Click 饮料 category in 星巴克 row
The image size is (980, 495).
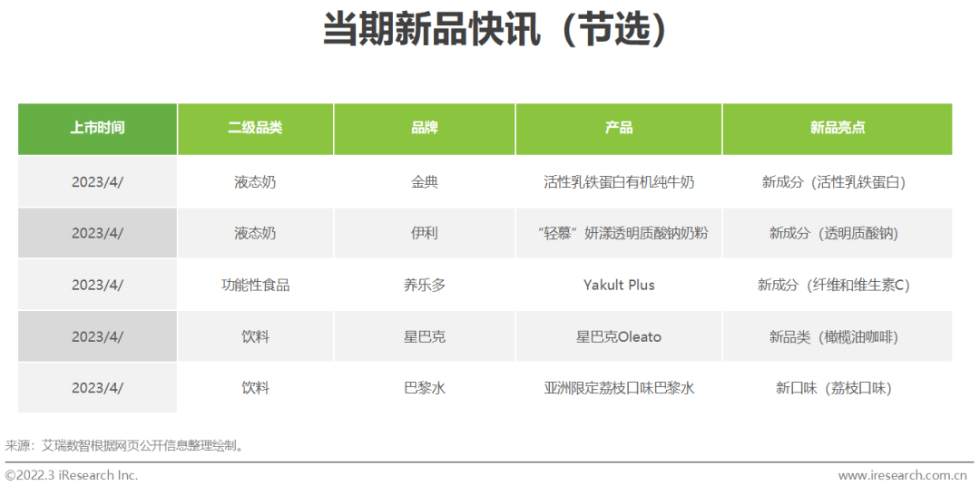click(256, 336)
